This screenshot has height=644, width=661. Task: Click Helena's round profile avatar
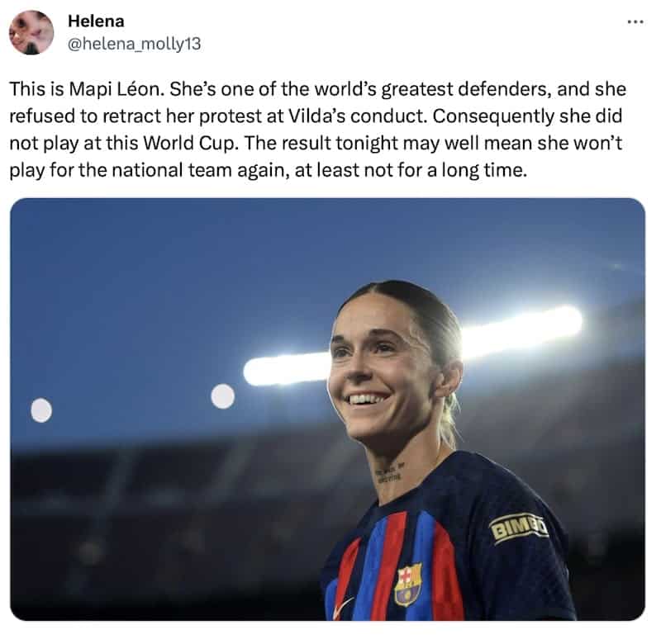pyautogui.click(x=31, y=32)
